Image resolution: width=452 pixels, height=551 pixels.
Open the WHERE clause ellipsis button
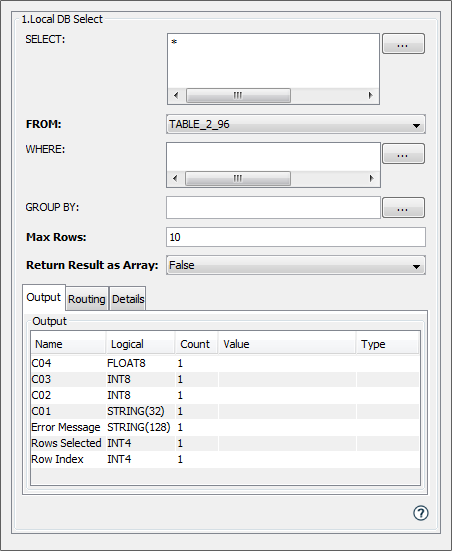403,154
